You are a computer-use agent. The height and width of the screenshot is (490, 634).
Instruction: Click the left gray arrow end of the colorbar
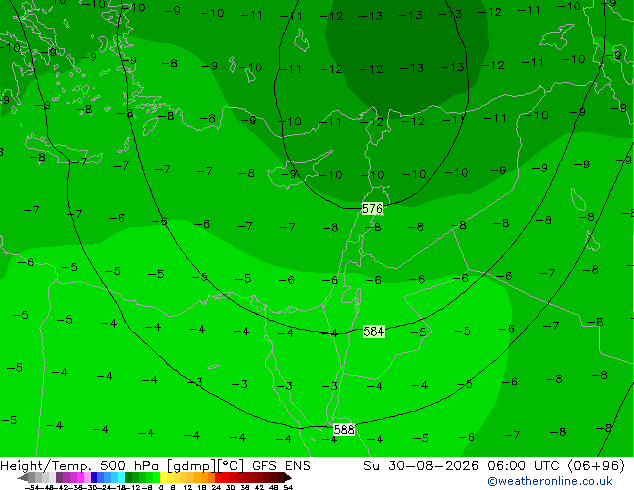(x=22, y=478)
